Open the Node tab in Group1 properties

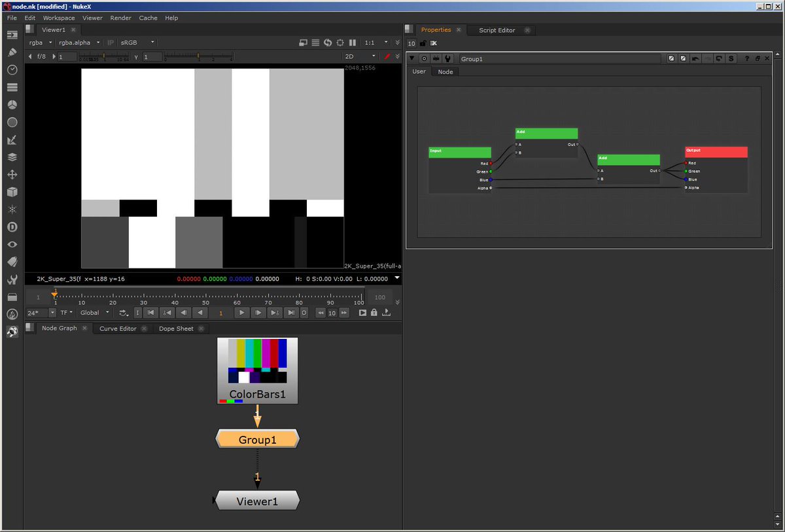coord(445,72)
